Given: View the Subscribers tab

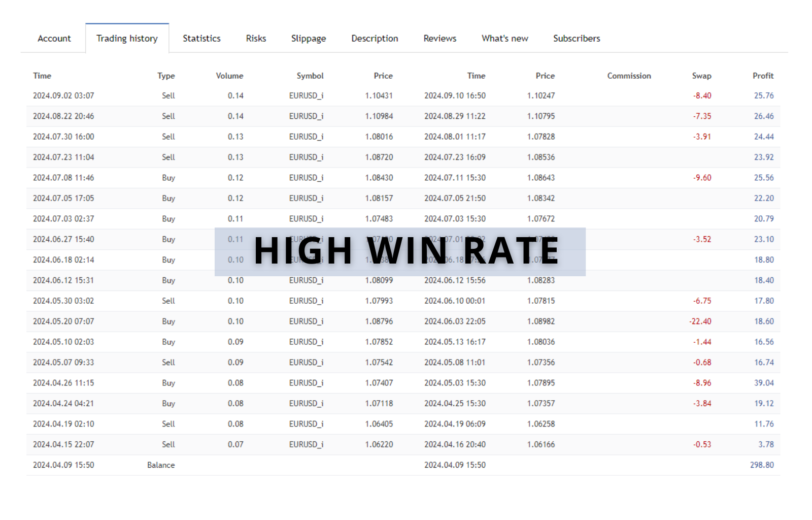Looking at the screenshot, I should tap(576, 38).
